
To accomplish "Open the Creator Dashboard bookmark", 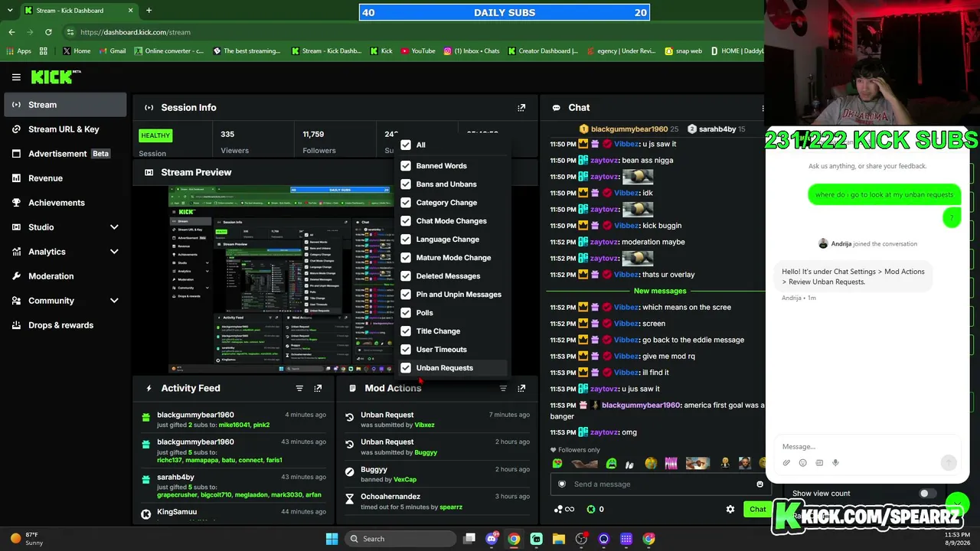I will [x=543, y=51].
